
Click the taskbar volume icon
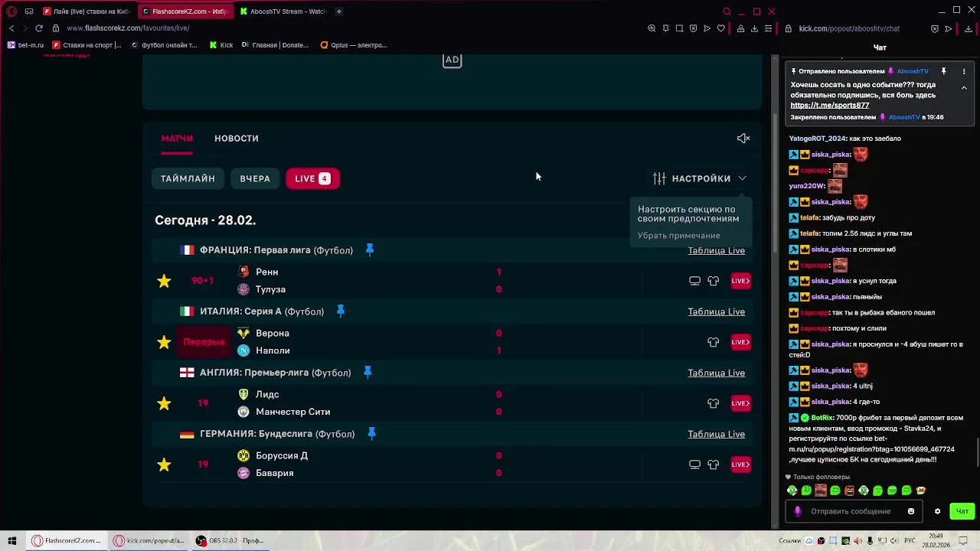pos(895,541)
